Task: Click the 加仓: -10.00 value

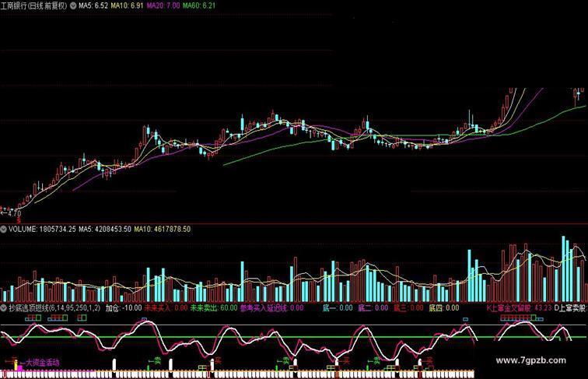Action: click(124, 308)
